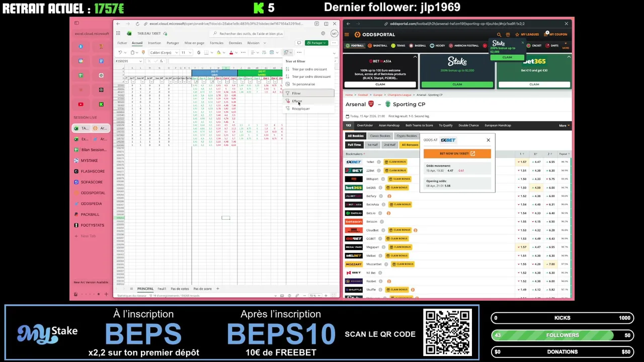The image size is (644, 362).
Task: Close the ODDS AT 1XBET popup
Action: [488, 140]
